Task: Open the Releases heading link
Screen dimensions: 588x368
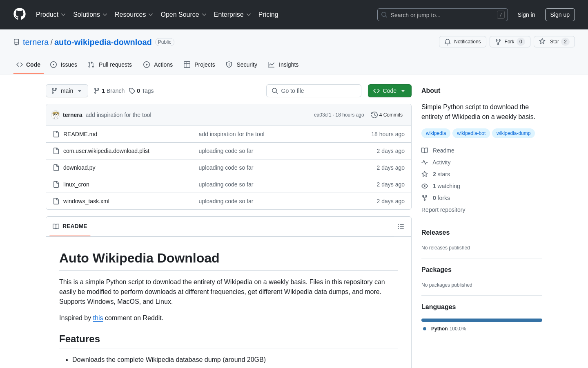Action: (435, 233)
